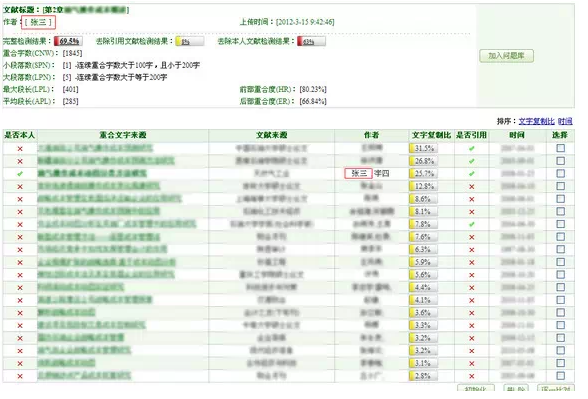Tick the 选择 checkbox in the 7.8% row

561,224
